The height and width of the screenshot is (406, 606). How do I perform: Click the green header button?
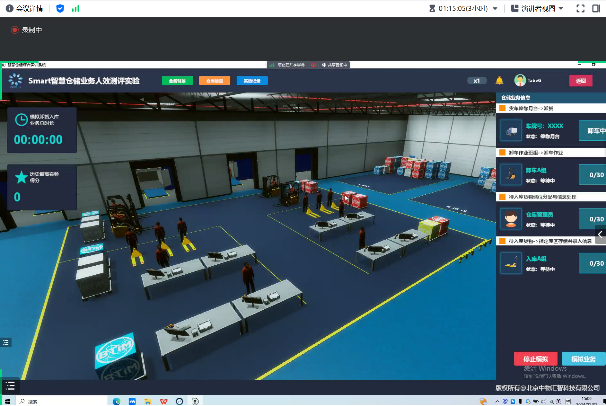point(176,80)
